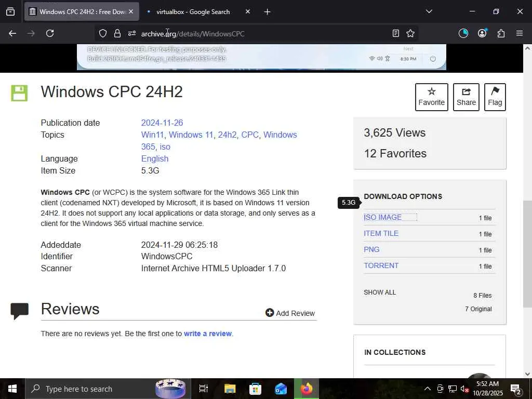The image size is (532, 399).
Task: Open Firefox application menu
Action: pyautogui.click(x=520, y=33)
